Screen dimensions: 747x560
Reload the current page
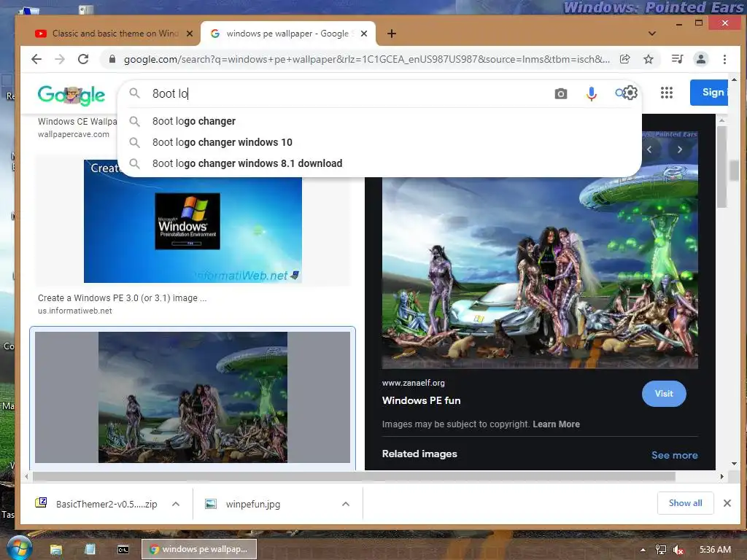point(83,59)
